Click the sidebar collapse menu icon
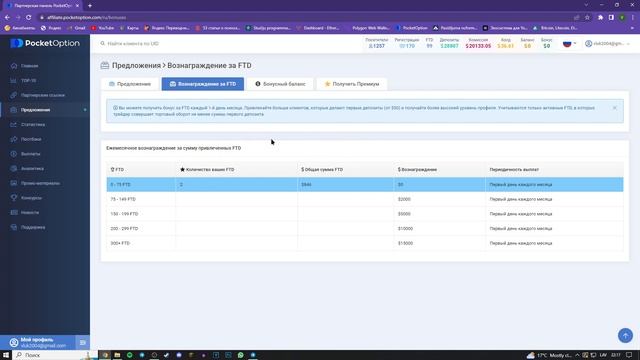The image size is (640, 360). click(x=82, y=342)
